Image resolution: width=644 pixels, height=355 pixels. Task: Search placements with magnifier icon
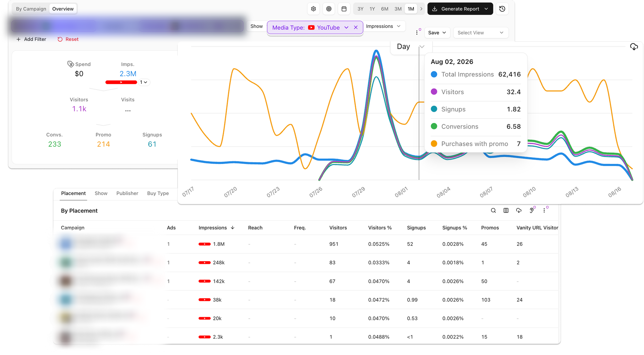[x=493, y=211]
